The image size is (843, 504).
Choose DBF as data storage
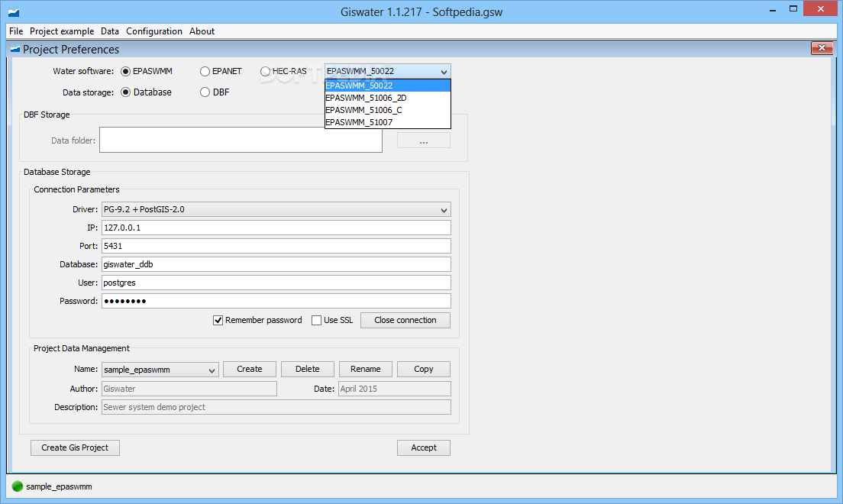pyautogui.click(x=205, y=92)
